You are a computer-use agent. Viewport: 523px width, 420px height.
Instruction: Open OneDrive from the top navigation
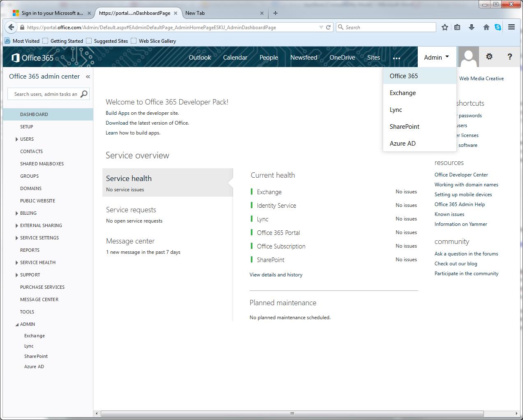point(342,58)
